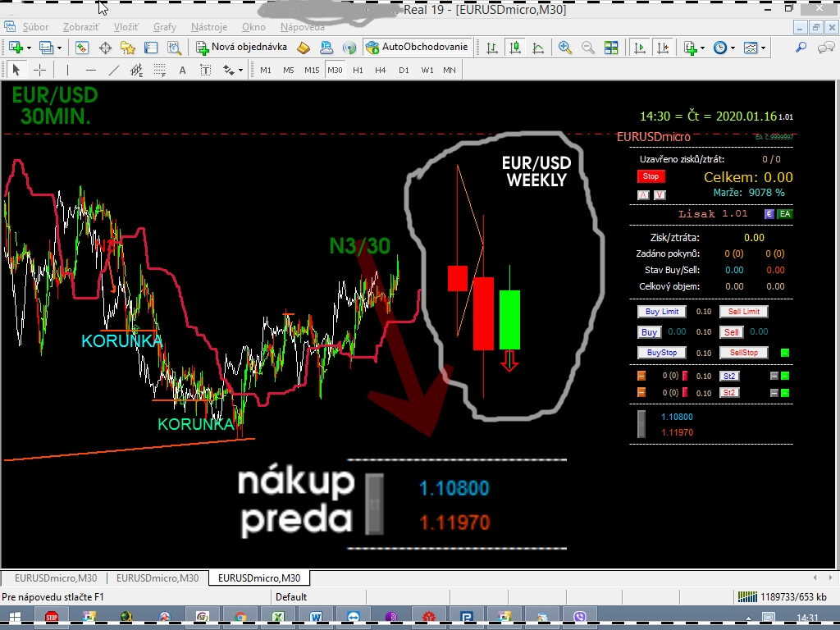Expand the New Chart dropdown arrow
The width and height of the screenshot is (840, 630).
click(29, 48)
